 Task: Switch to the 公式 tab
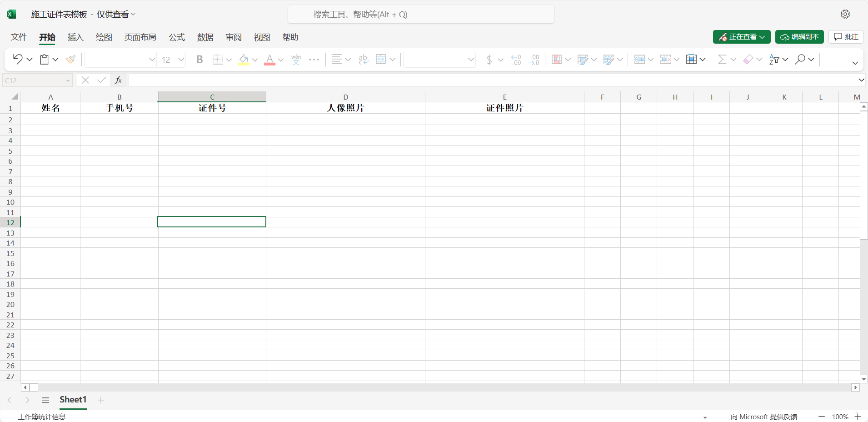(177, 37)
